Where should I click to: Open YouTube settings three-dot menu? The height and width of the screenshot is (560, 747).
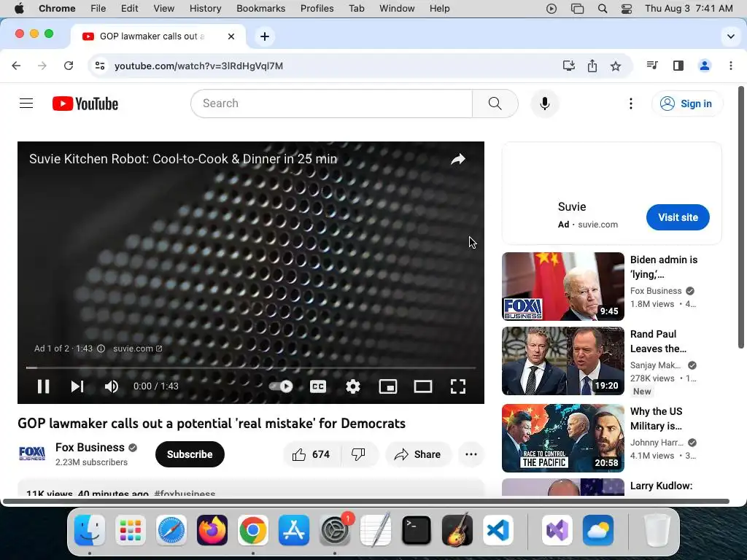point(631,104)
